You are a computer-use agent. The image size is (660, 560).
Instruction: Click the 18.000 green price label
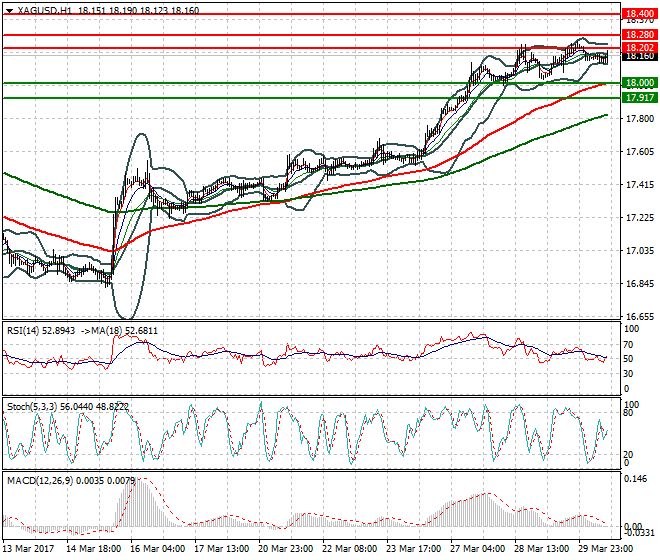[640, 83]
